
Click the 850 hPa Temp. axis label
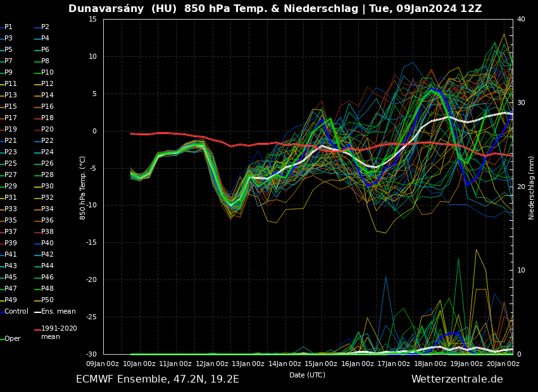(x=83, y=187)
